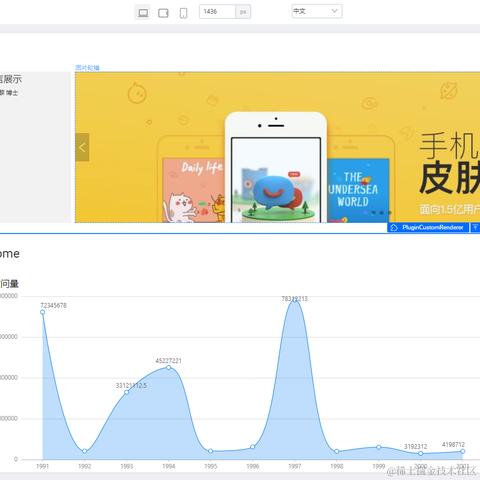Click the px unit box beside width
The width and height of the screenshot is (480, 480).
click(x=243, y=12)
